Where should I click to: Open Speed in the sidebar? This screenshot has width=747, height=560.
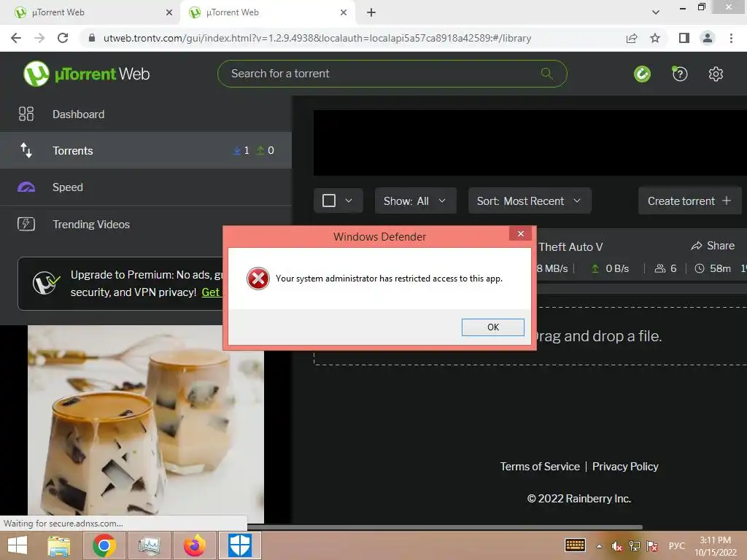tap(146, 187)
